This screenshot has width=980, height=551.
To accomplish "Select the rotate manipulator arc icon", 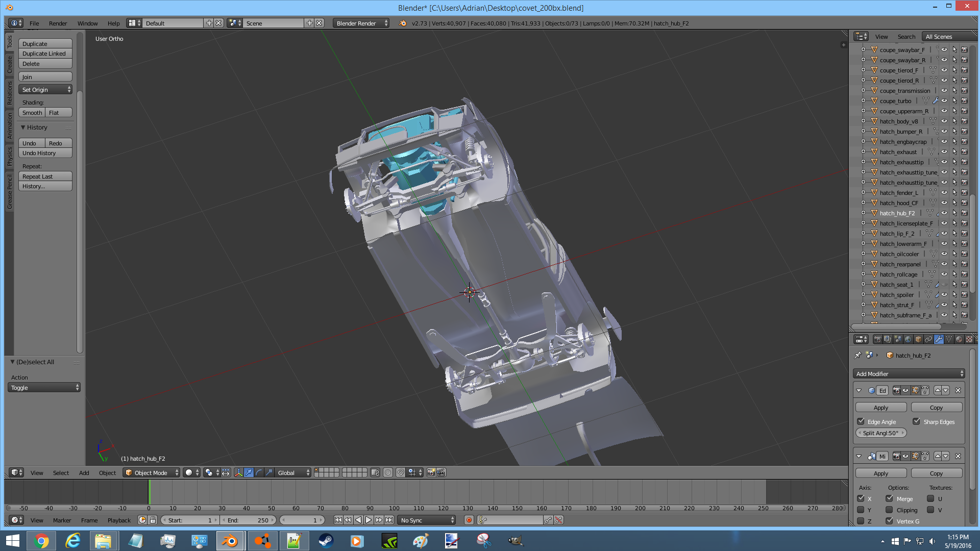I will (259, 473).
